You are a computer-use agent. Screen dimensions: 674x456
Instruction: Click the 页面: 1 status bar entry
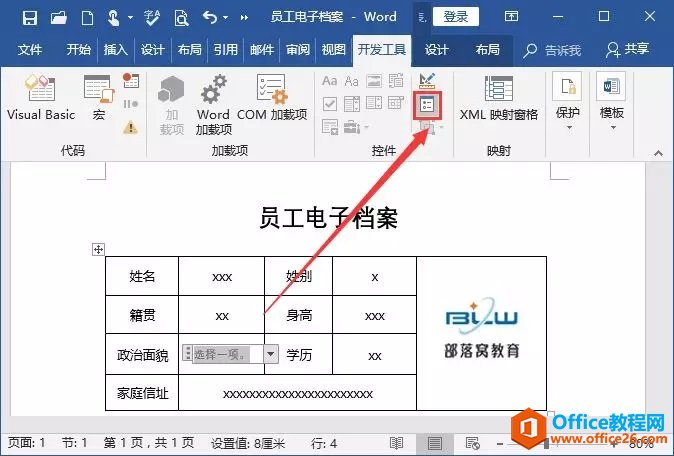27,444
